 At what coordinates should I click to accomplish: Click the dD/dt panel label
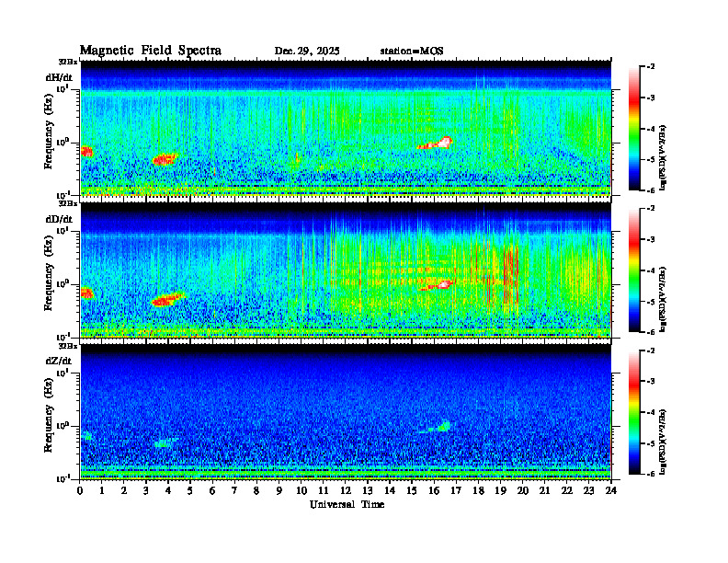pos(59,219)
